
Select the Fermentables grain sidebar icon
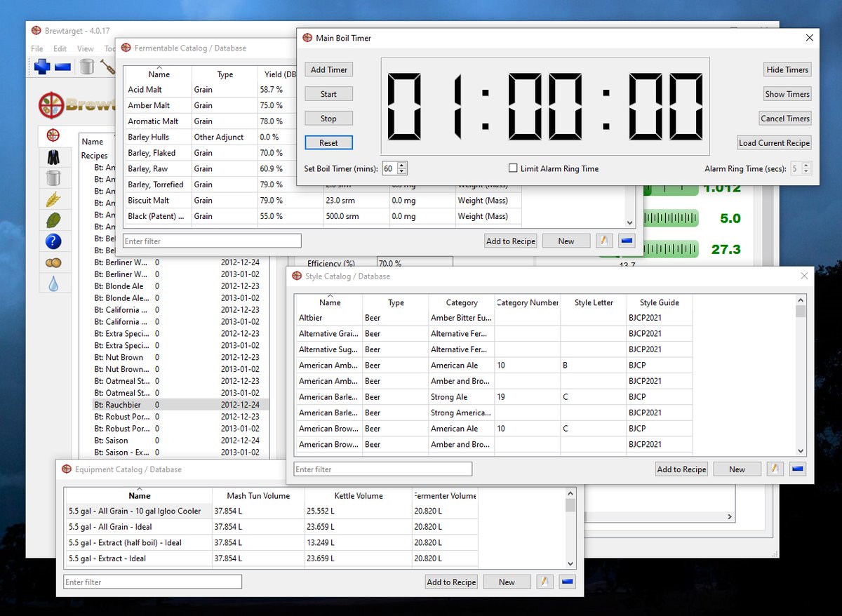pyautogui.click(x=53, y=199)
